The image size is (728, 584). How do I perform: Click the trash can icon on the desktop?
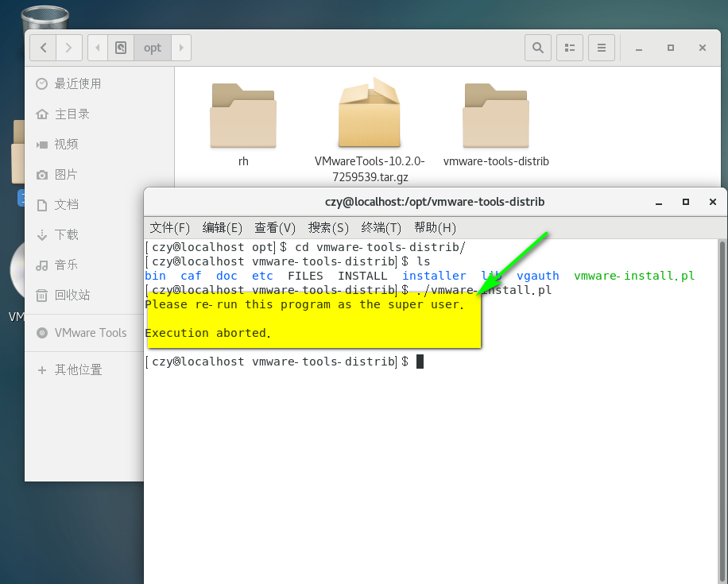(x=45, y=16)
